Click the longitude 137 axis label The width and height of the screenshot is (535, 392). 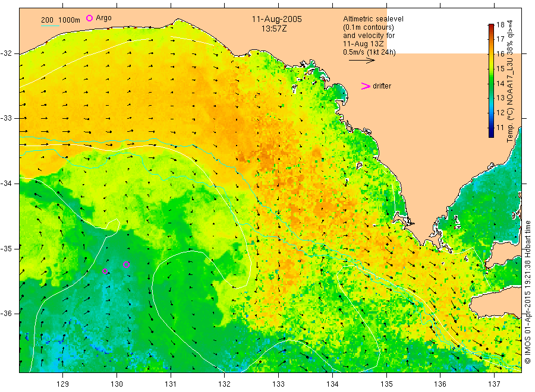point(494,384)
